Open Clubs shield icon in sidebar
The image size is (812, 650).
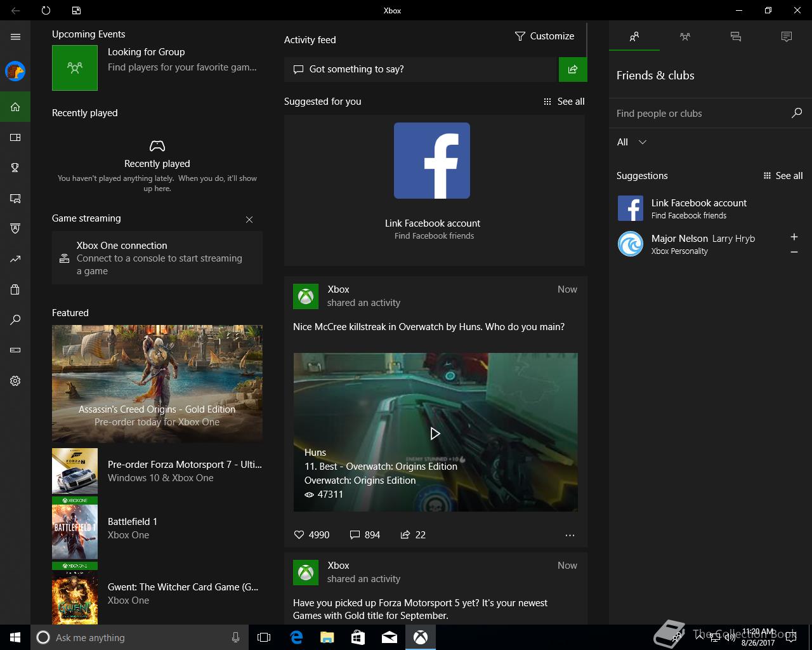click(x=15, y=229)
